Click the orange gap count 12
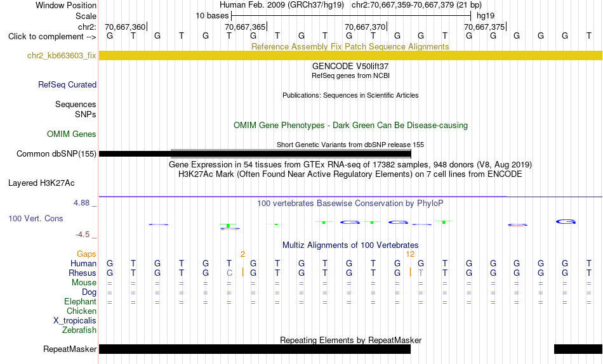 [410, 254]
